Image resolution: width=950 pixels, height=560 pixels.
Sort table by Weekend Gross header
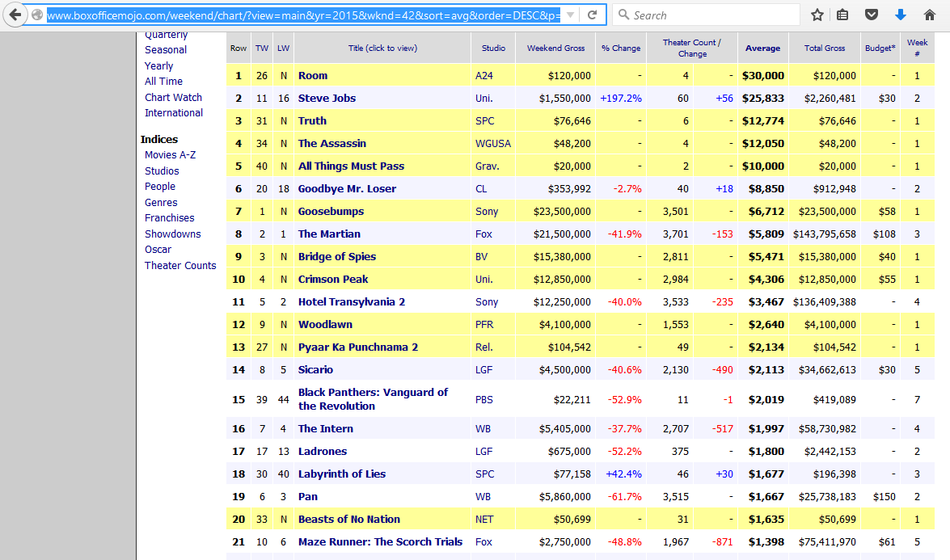(555, 48)
